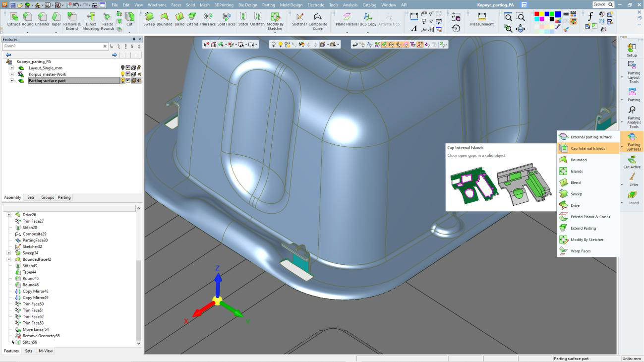Toggle Parting surface part lightbulb visibility

[x=123, y=81]
